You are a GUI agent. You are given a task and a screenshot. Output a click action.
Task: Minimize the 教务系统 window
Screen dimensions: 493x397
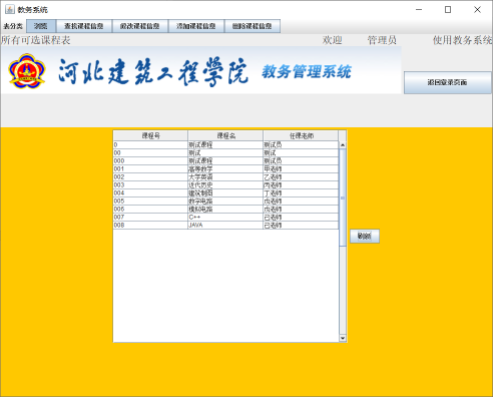pos(419,10)
